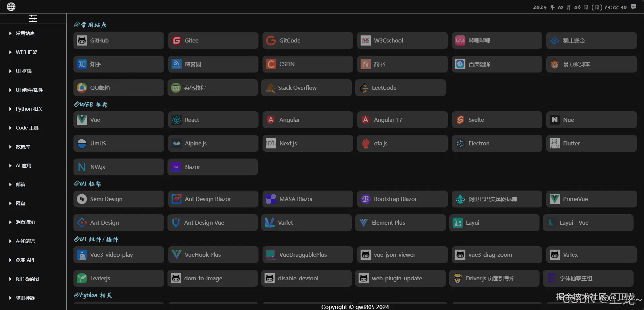Click the Flutter logo icon
644x310 pixels.
click(555, 143)
